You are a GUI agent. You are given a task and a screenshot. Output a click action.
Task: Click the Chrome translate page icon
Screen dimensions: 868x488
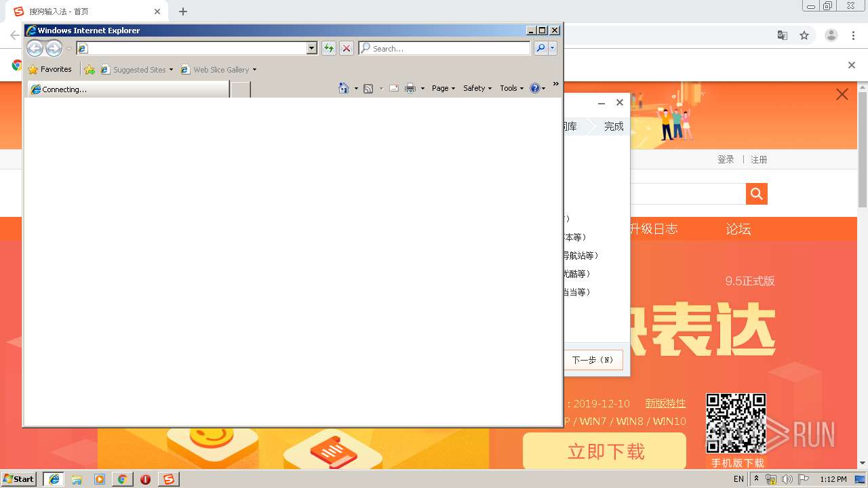[x=782, y=35]
